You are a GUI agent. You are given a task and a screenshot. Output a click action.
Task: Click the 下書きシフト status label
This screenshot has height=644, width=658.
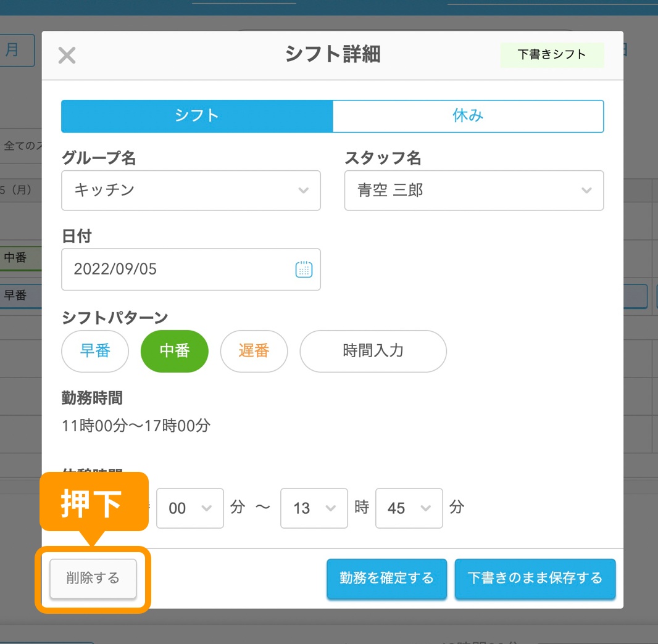pos(552,55)
